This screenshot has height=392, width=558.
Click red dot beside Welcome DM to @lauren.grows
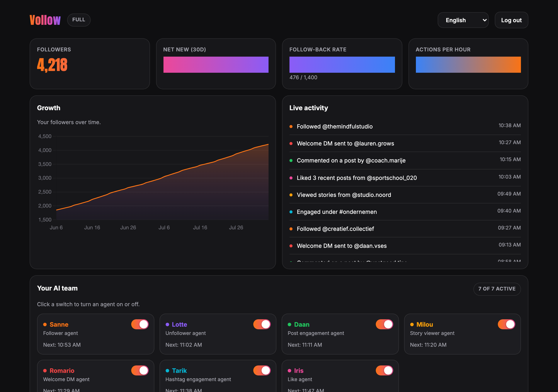[291, 144]
